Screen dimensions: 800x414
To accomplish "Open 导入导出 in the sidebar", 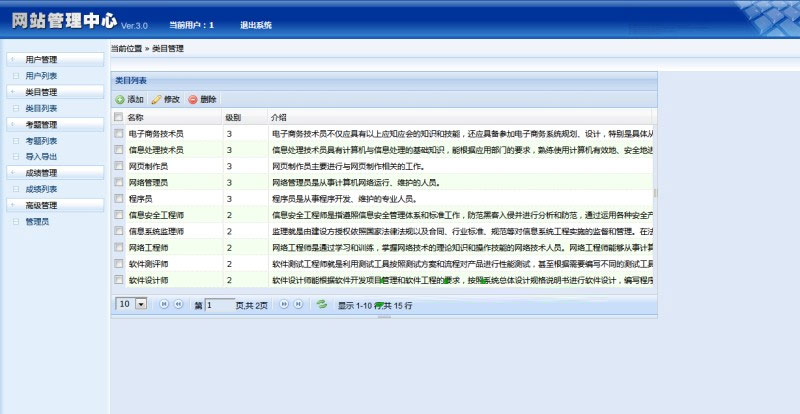I will coord(42,156).
